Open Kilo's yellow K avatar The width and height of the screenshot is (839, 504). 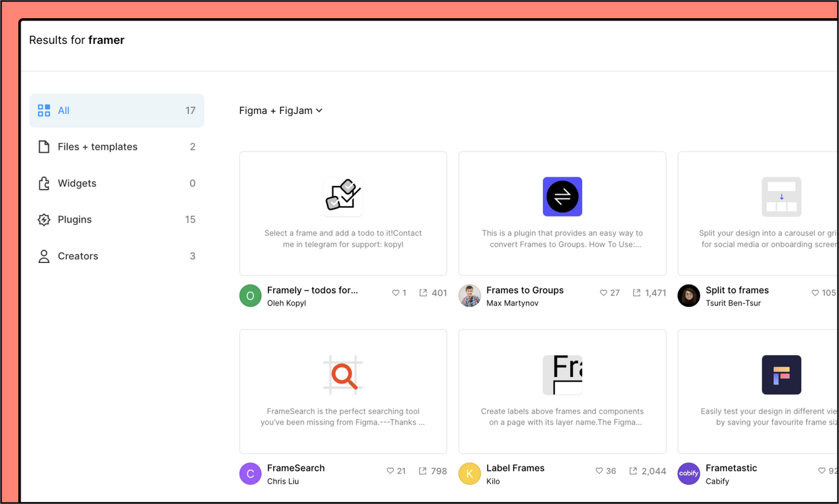coord(470,474)
